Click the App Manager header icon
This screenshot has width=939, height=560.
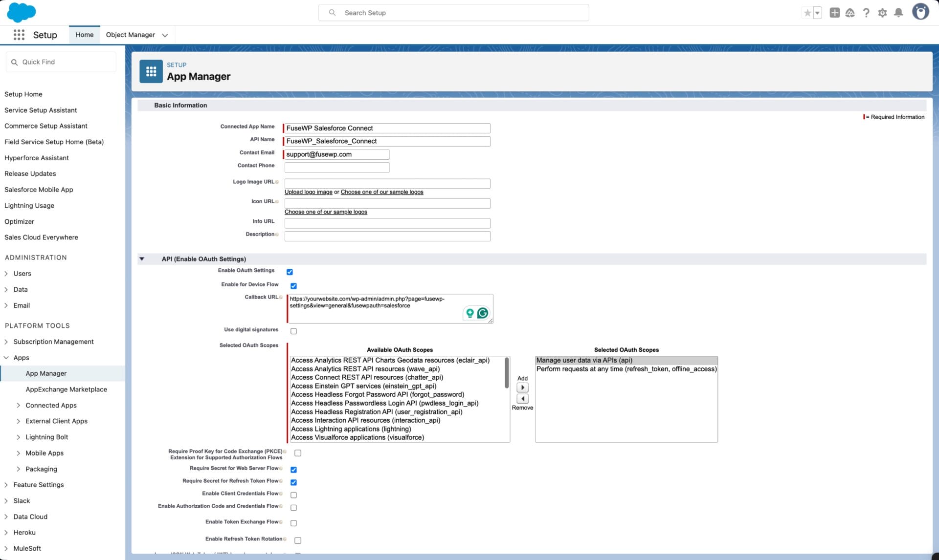pyautogui.click(x=151, y=71)
